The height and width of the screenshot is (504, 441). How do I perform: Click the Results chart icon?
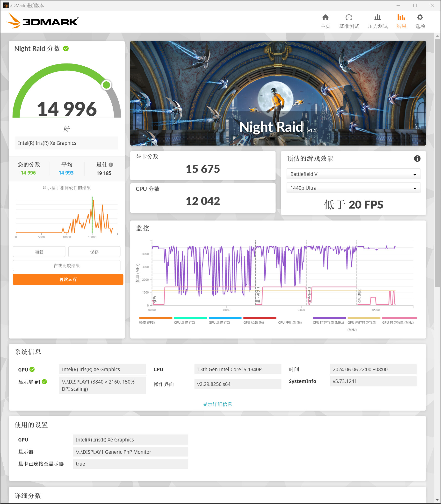pos(401,17)
